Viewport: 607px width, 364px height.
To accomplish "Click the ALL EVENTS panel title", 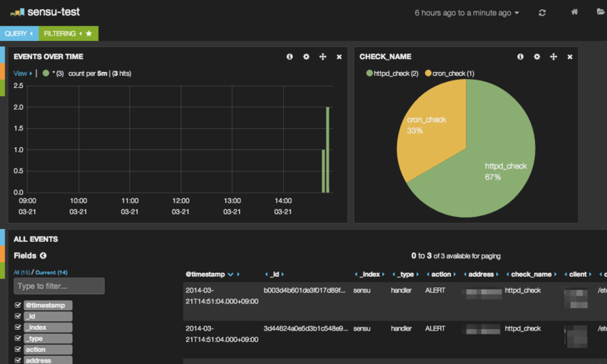I will [x=36, y=239].
